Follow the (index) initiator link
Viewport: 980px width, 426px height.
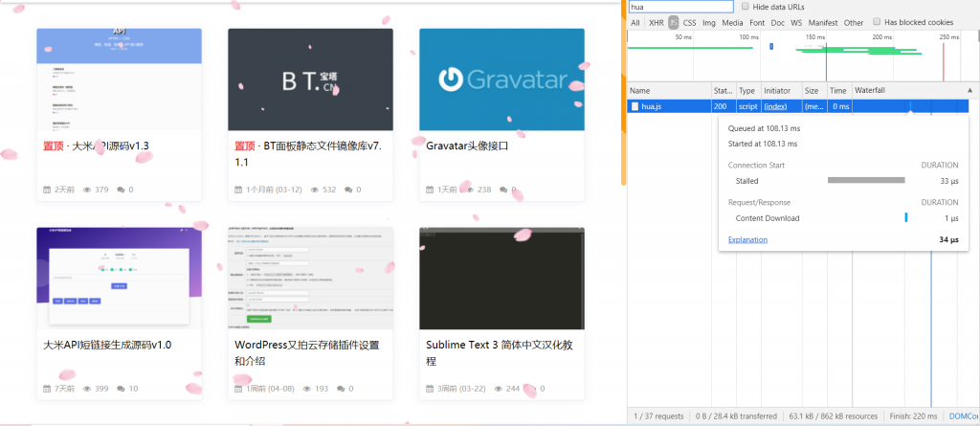[775, 106]
